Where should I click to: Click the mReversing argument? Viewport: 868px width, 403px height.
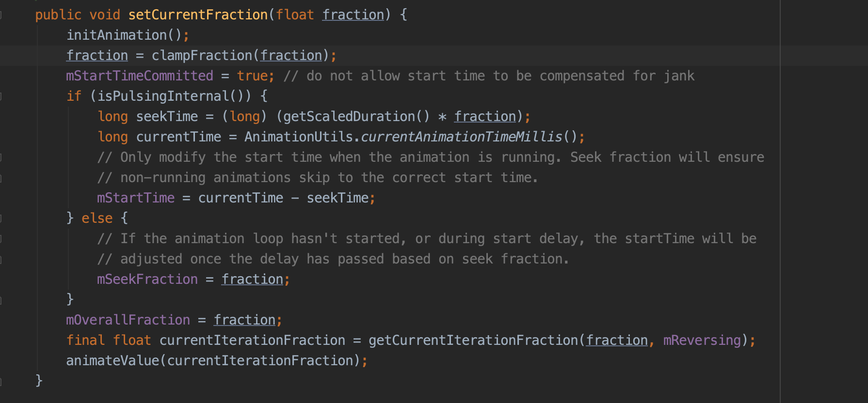(x=702, y=341)
